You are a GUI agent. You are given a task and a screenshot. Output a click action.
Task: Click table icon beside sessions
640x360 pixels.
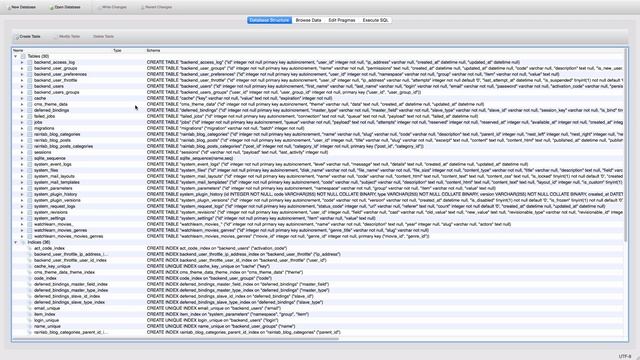tap(30, 152)
